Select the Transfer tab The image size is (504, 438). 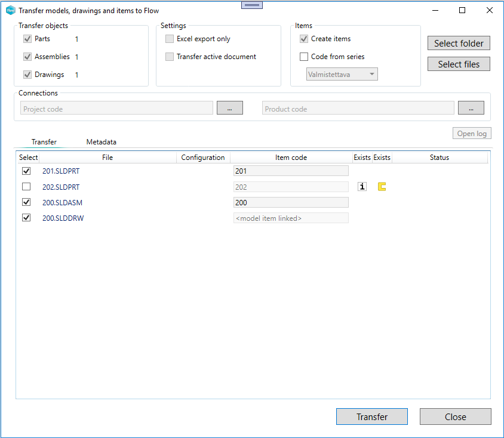(x=44, y=142)
